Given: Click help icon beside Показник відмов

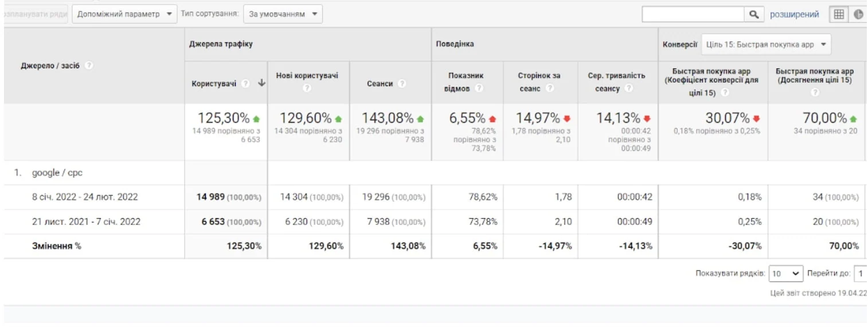Looking at the screenshot, I should point(479,88).
